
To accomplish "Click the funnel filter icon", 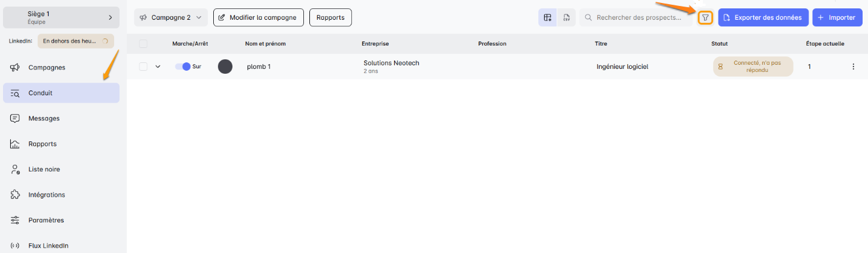I will click(x=705, y=18).
